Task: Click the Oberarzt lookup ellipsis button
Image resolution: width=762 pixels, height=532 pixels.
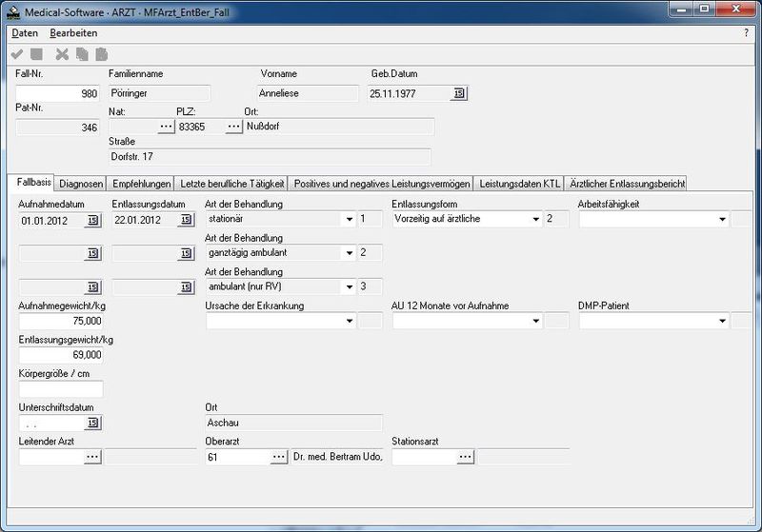Action: tap(278, 457)
